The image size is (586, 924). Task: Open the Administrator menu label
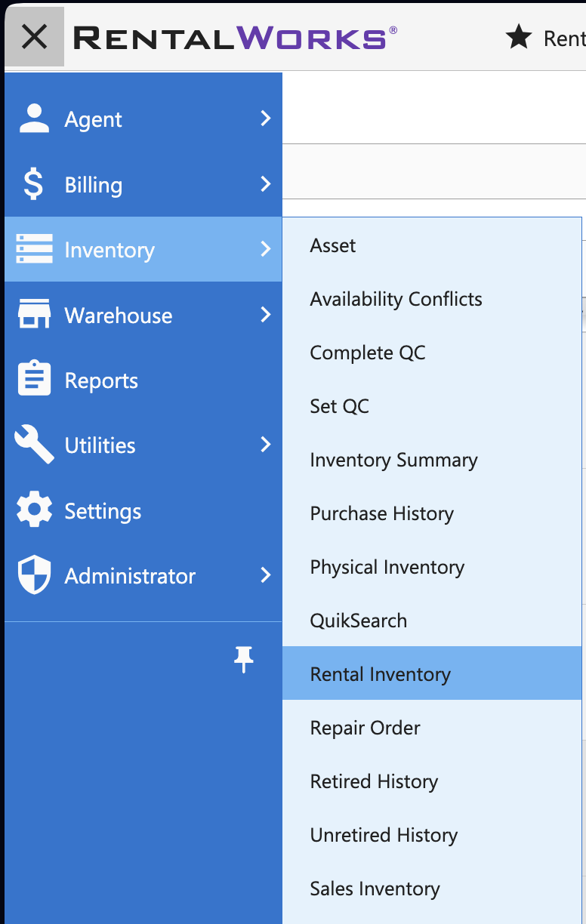(130, 576)
